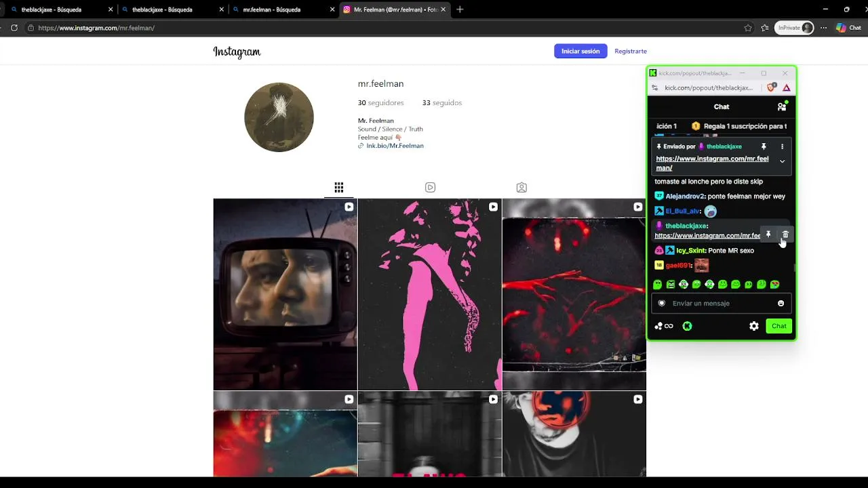868x488 pixels.
Task: Open the lnk.bio/Mr.Feelman link
Action: [x=395, y=146]
